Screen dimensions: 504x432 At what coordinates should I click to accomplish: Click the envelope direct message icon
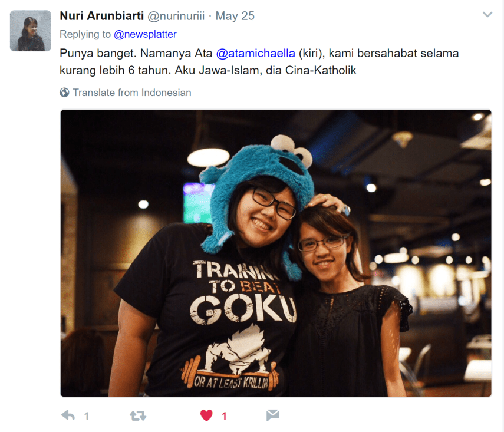[x=272, y=415]
